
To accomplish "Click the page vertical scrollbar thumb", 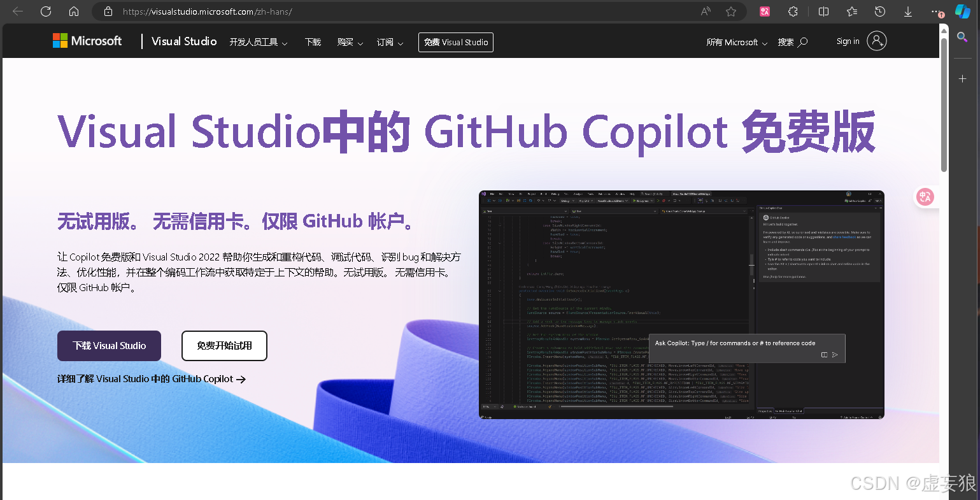I will (x=944, y=105).
